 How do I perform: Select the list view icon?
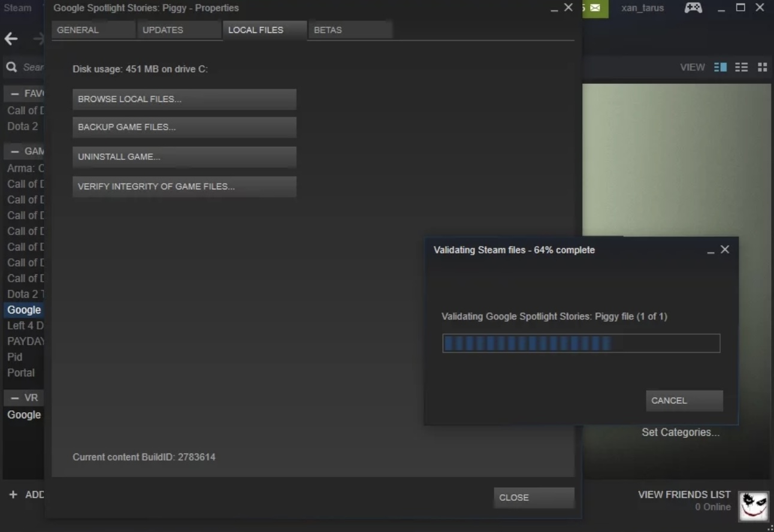[x=741, y=66]
